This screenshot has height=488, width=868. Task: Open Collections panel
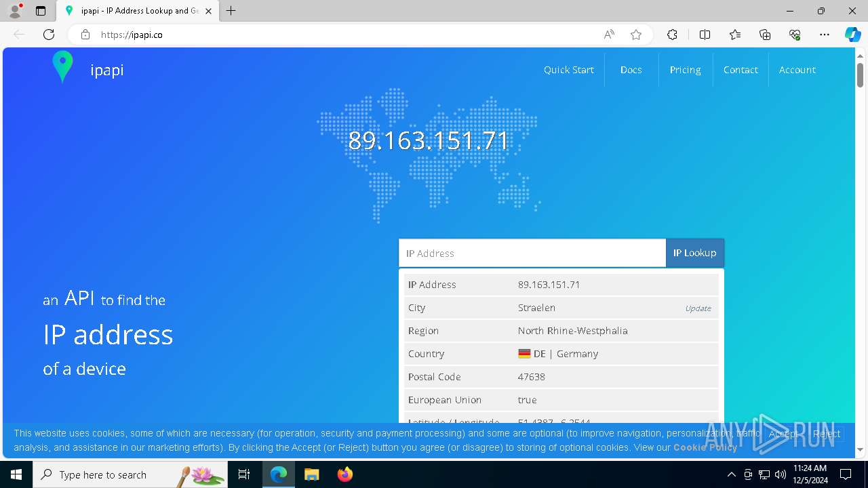765,35
